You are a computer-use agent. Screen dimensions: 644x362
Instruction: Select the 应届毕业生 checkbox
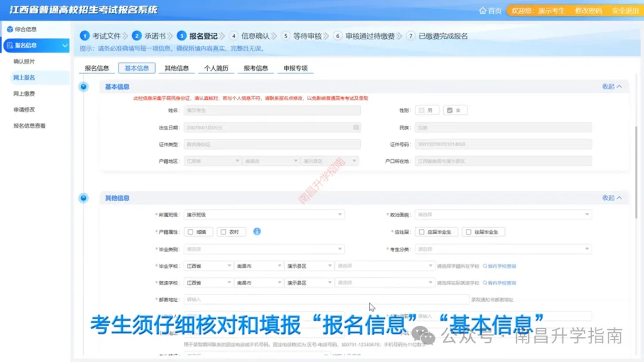422,232
